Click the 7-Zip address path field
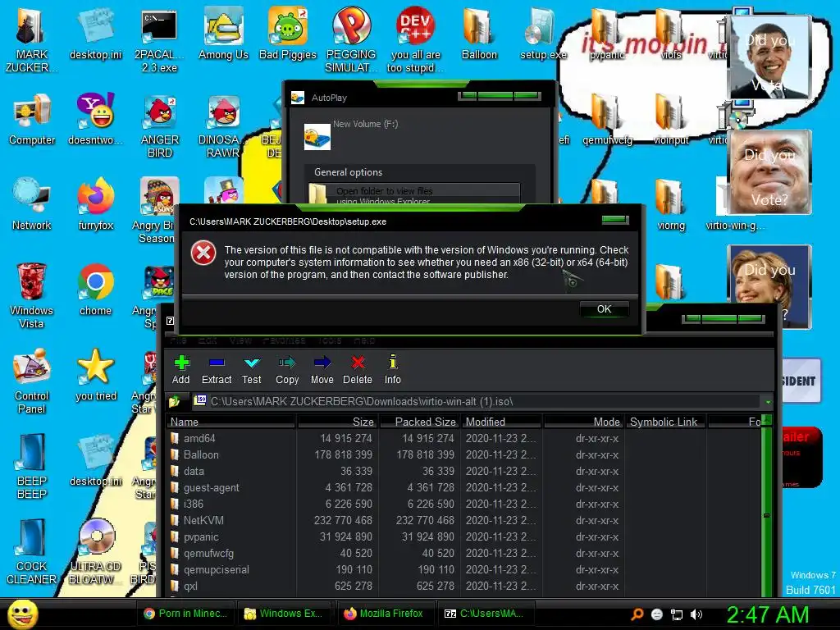This screenshot has width=840, height=630. click(477, 401)
